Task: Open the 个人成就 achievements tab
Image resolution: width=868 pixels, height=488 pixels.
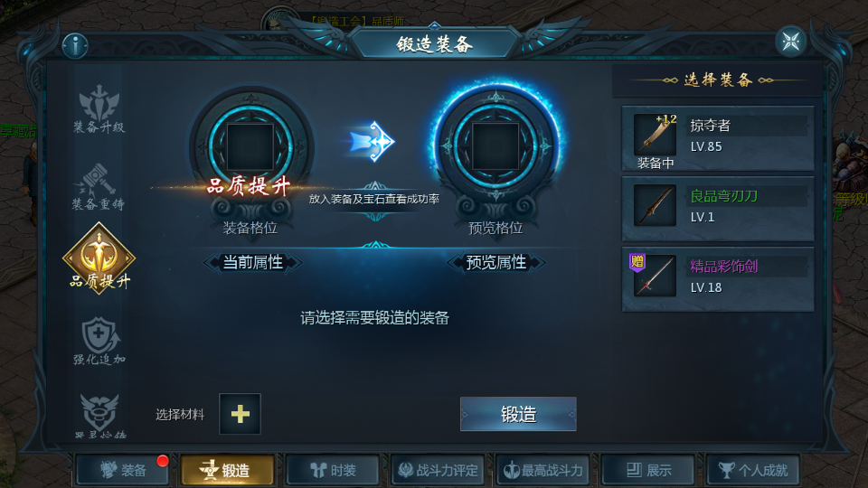Action: coord(753,470)
